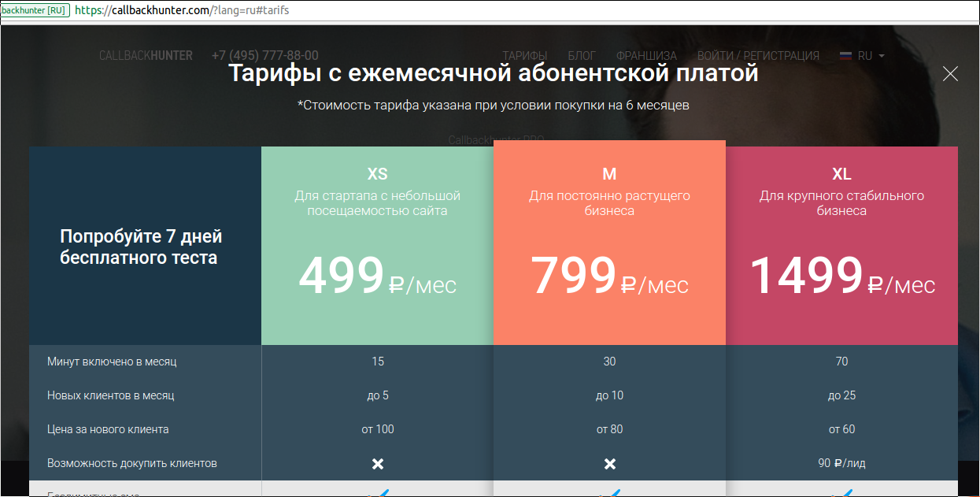Click the browser address bar URL

[183, 11]
